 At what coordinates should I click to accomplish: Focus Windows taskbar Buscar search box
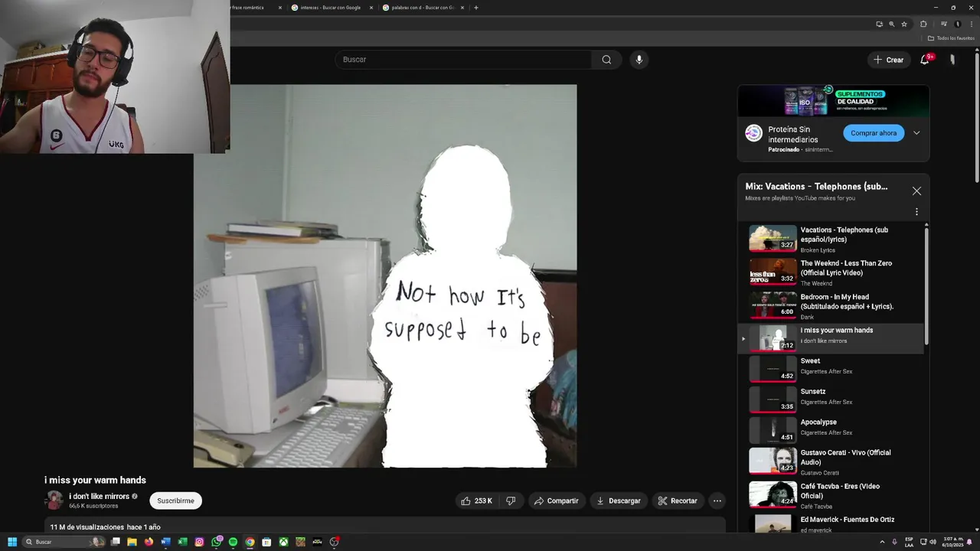[x=63, y=542]
